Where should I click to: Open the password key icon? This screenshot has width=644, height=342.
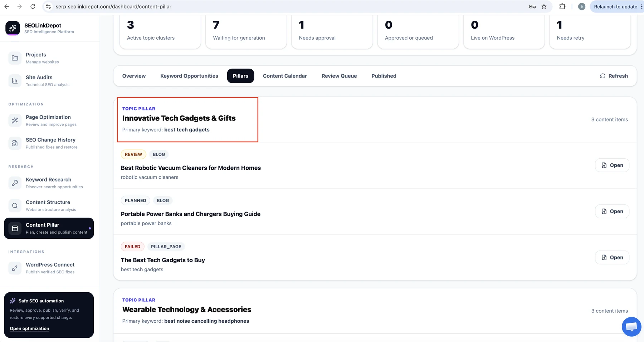532,6
